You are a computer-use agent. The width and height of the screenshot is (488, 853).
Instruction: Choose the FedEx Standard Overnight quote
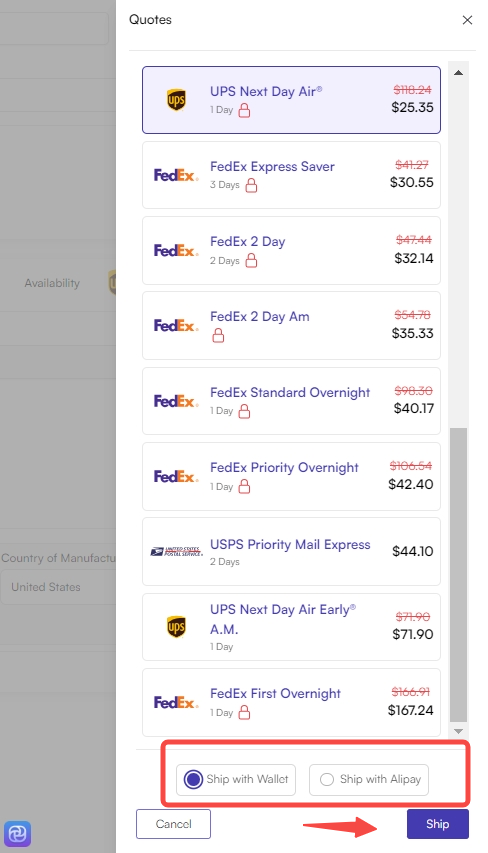[291, 401]
